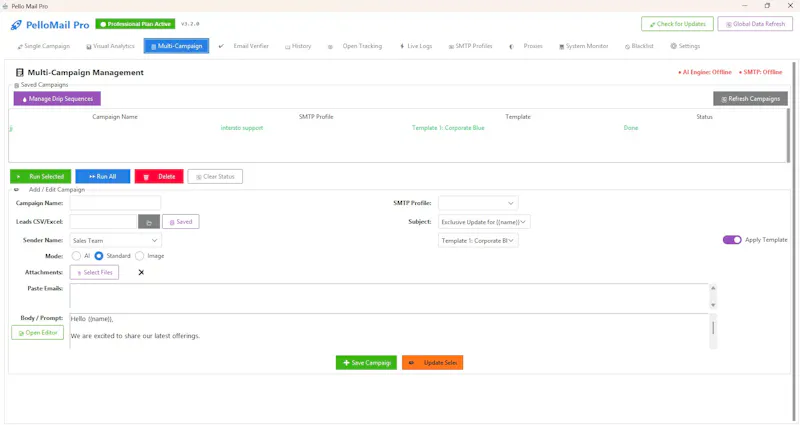800x425 pixels.
Task: Click the folder browse icon for Leads
Action: 149,222
